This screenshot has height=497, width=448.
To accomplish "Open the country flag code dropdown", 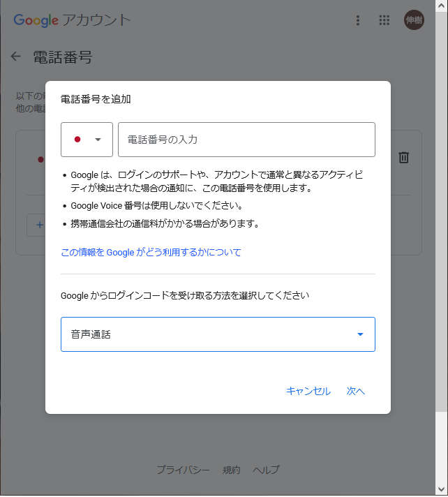I will (87, 140).
